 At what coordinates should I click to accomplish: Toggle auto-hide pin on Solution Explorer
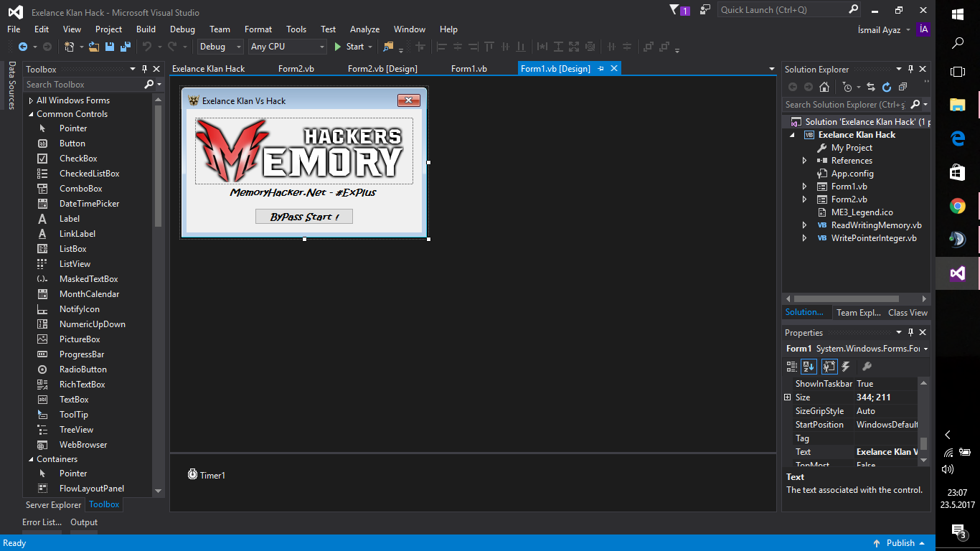pyautogui.click(x=910, y=70)
